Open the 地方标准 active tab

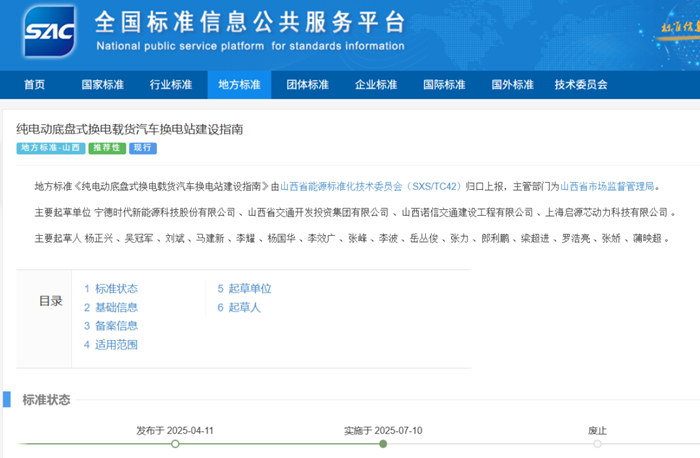coord(239,85)
